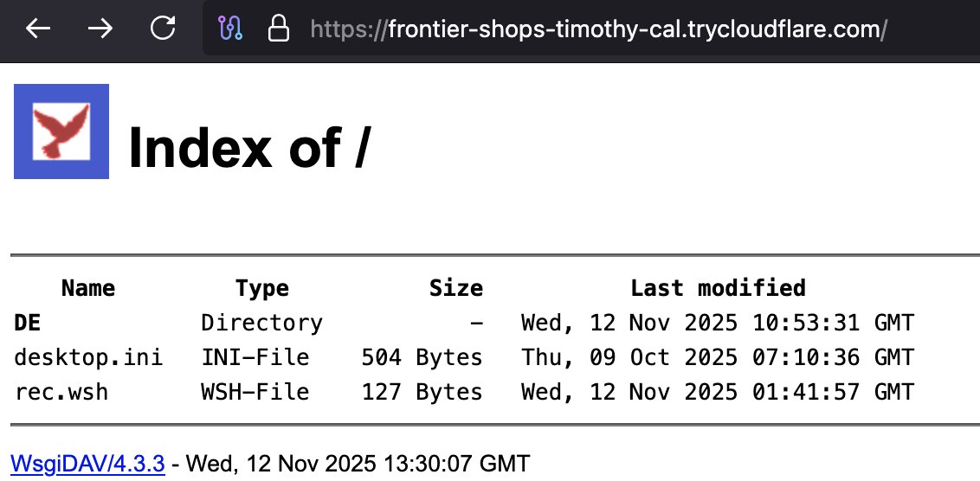
Task: Reload the page with refresh icon
Action: click(163, 29)
